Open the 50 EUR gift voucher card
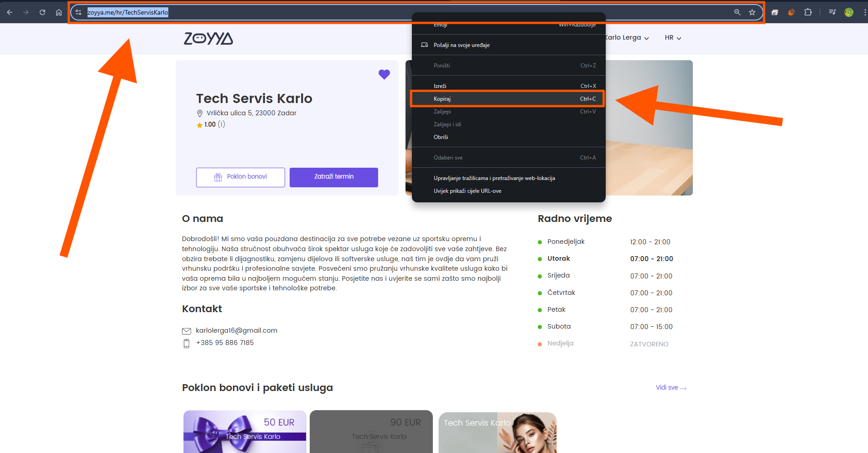 pyautogui.click(x=244, y=432)
